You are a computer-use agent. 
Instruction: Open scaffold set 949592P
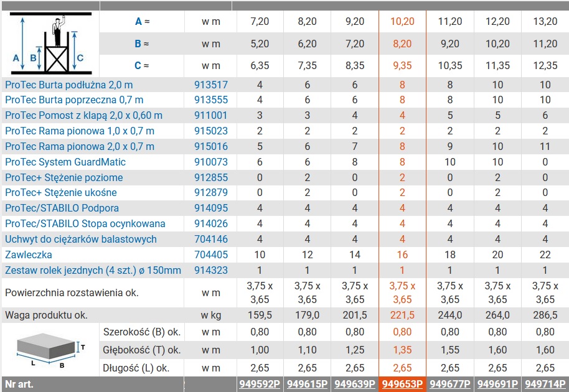[260, 385]
